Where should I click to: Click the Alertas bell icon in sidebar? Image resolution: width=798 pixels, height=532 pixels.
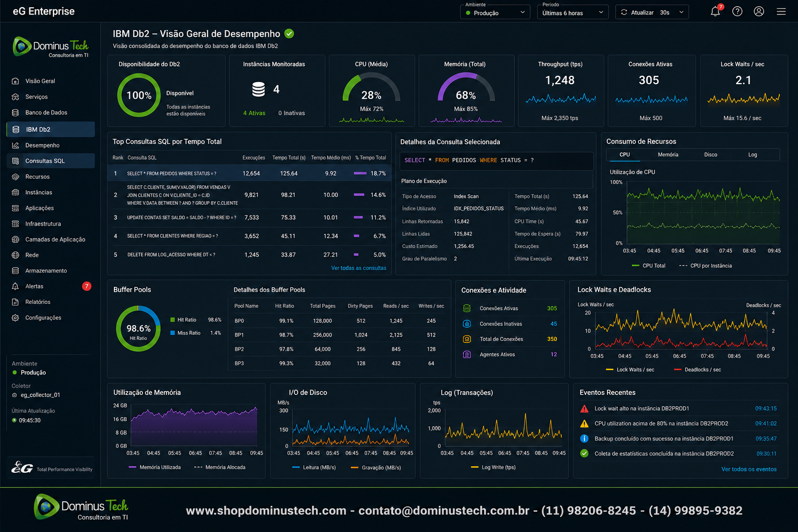click(16, 286)
